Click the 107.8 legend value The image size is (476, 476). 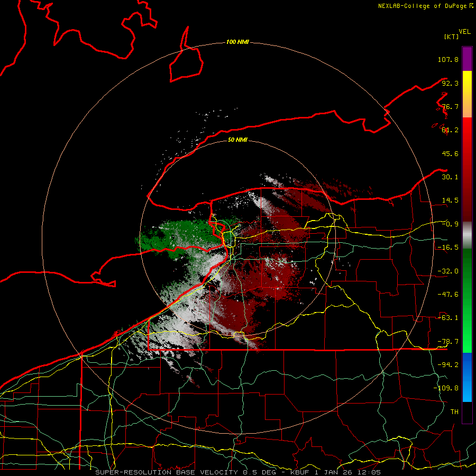point(448,59)
